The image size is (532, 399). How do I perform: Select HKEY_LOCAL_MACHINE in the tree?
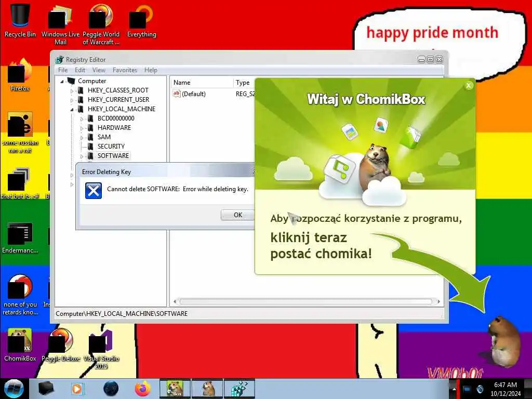121,109
